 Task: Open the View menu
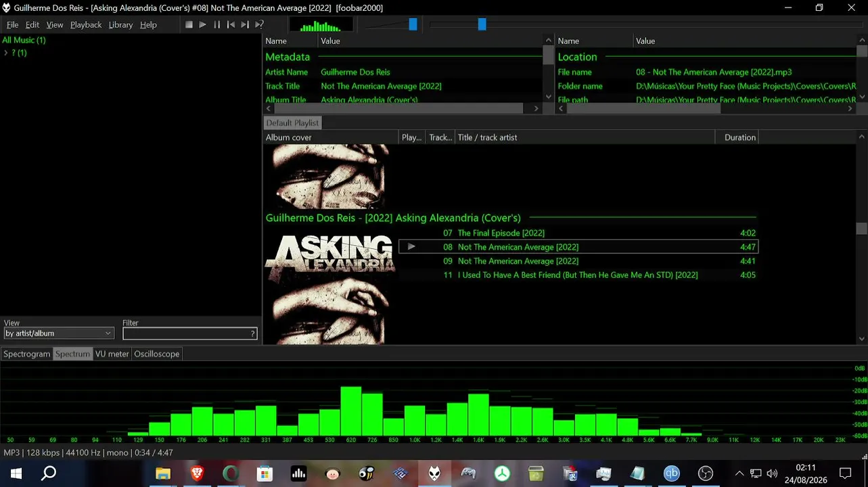click(55, 25)
